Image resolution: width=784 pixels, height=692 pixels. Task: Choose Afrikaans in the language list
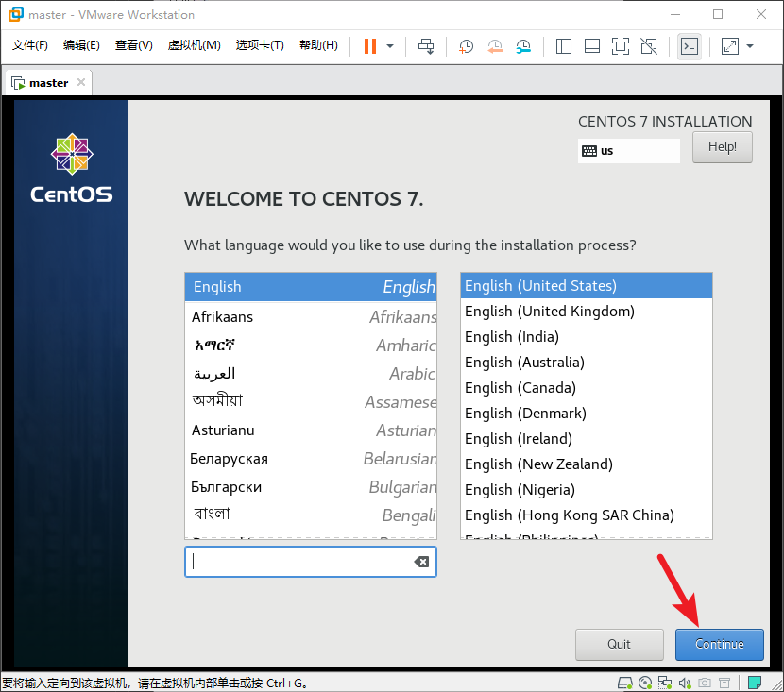click(223, 317)
